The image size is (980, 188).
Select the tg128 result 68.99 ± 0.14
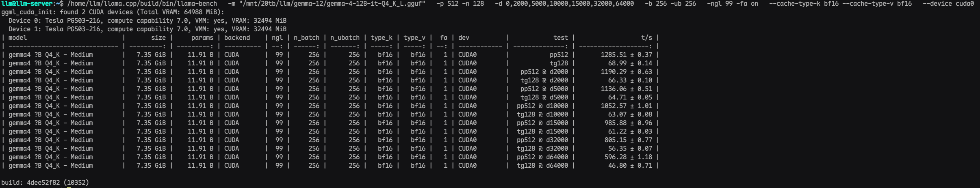[630, 63]
